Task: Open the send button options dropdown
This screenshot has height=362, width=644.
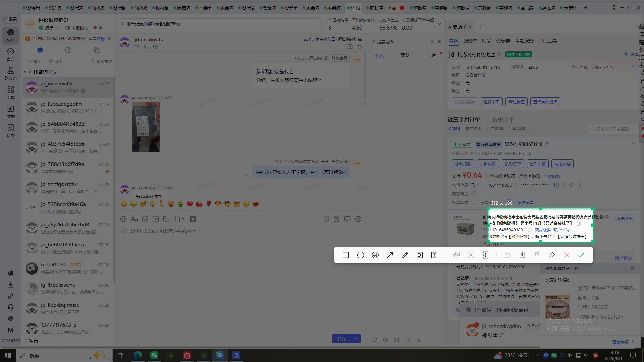Action: pos(356,339)
